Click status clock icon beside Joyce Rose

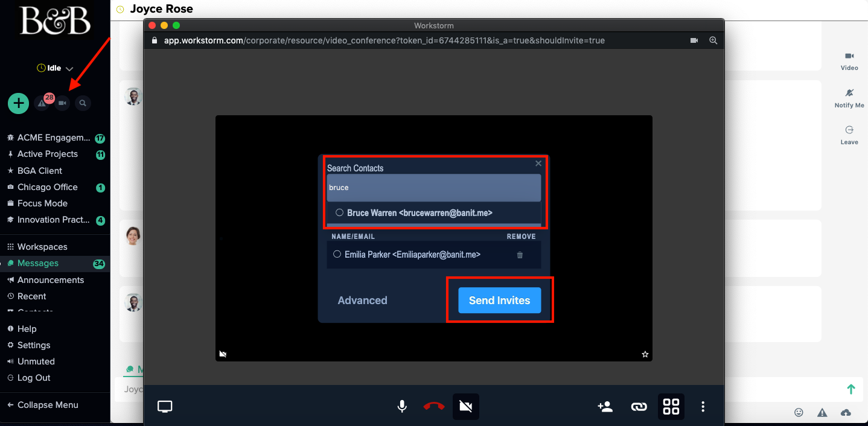point(120,9)
